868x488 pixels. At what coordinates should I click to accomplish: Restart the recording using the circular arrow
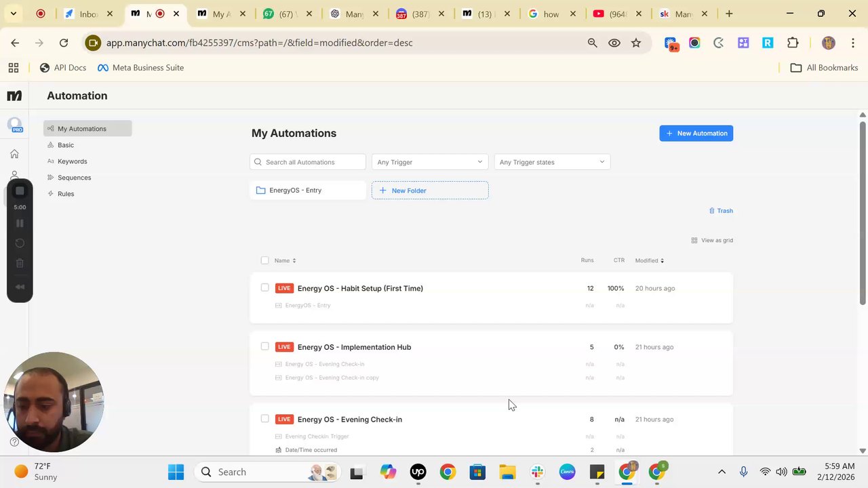click(x=20, y=243)
